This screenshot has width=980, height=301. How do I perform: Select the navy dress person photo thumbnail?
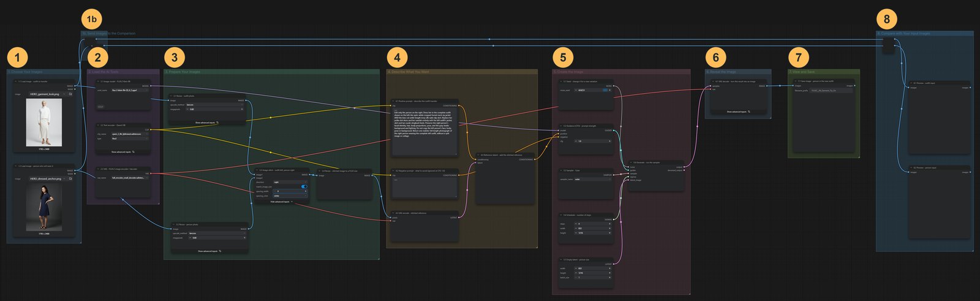pos(43,207)
